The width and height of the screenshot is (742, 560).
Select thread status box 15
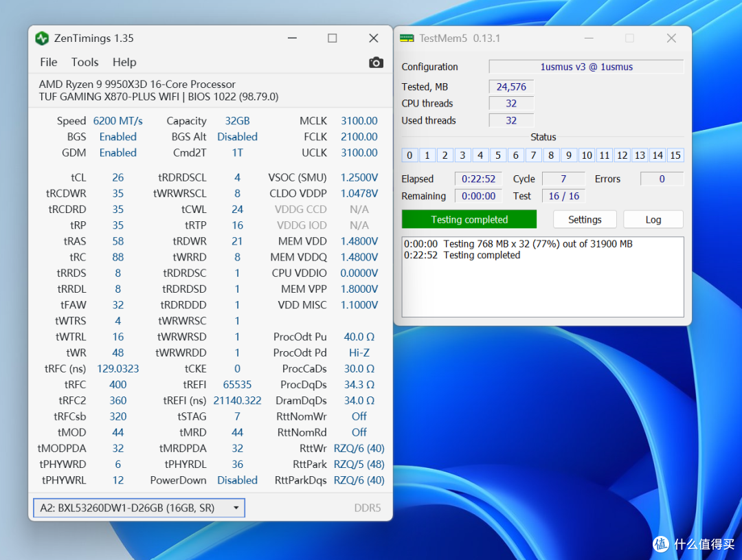pos(675,155)
